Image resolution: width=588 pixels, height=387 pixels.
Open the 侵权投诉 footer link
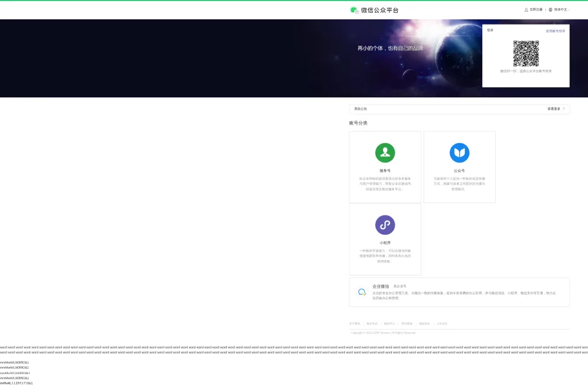424,324
